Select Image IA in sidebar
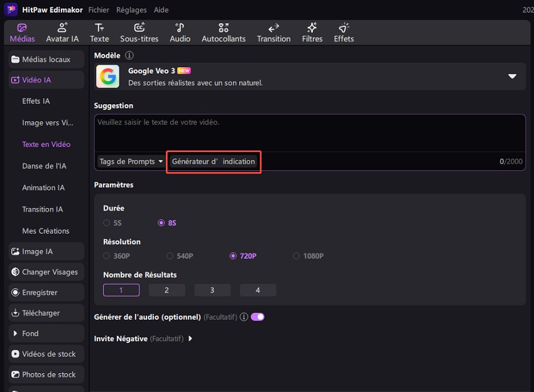 pos(46,251)
